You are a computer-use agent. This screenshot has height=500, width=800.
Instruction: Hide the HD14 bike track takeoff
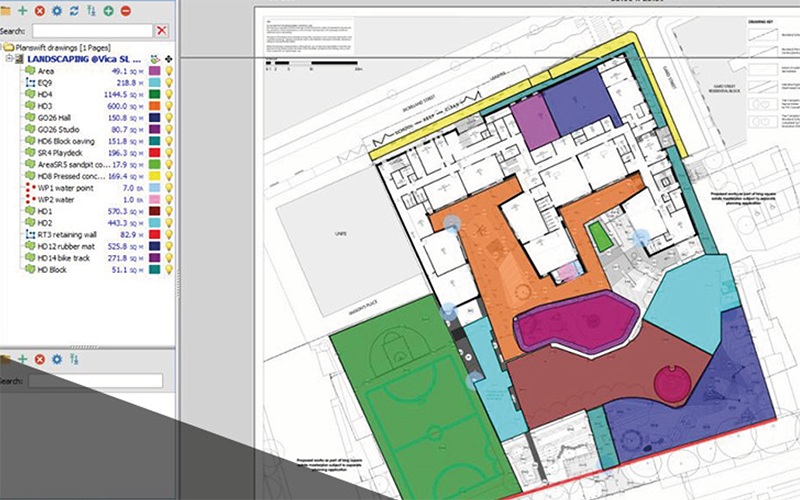click(x=168, y=257)
